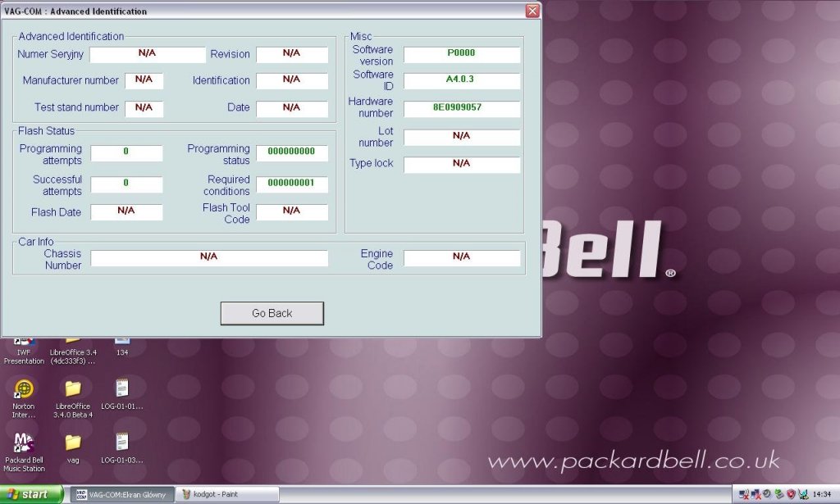Click the Hardware number field 8E0909057
The height and width of the screenshot is (504, 840).
[x=461, y=109]
